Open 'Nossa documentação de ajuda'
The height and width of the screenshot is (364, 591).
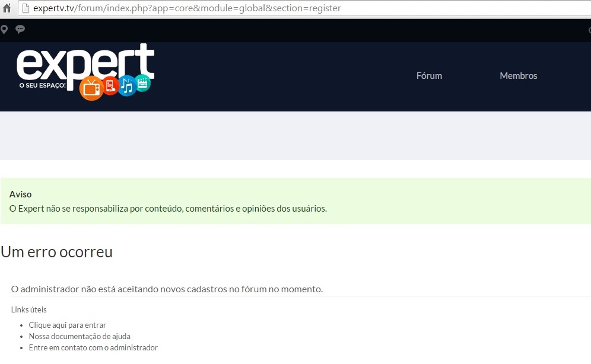(79, 336)
